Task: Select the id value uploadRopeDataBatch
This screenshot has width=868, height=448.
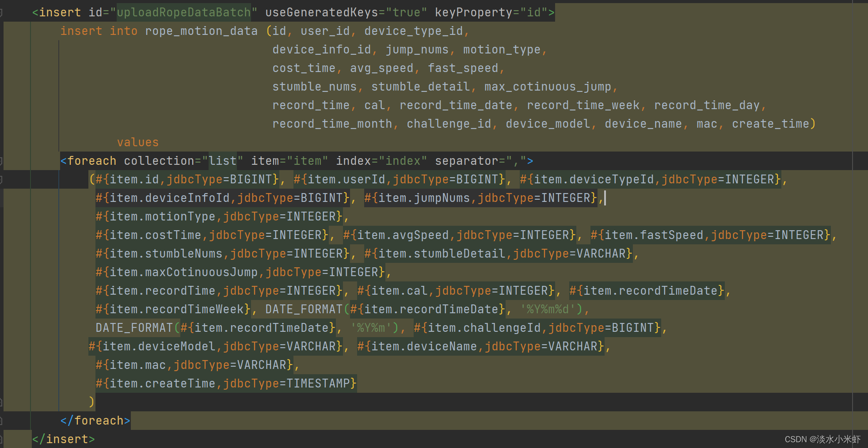Action: [184, 12]
